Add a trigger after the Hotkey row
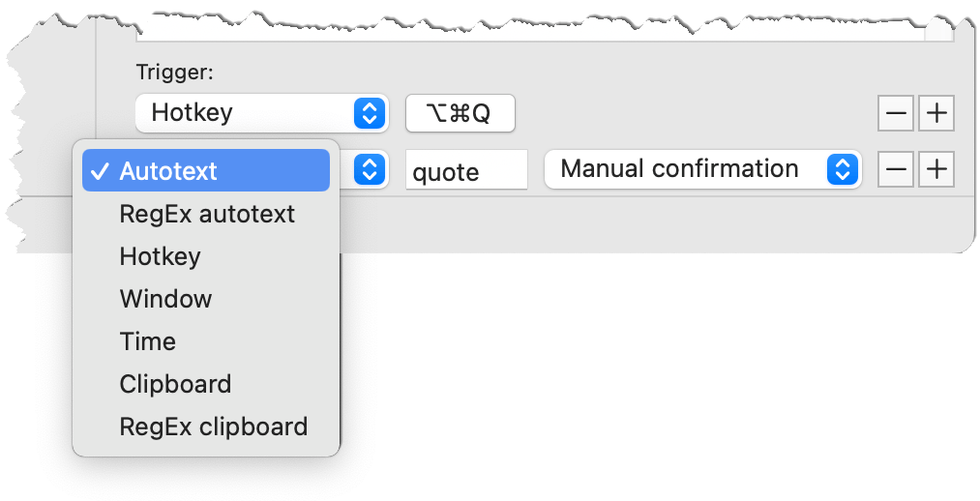The width and height of the screenshot is (980, 501). pos(935,113)
